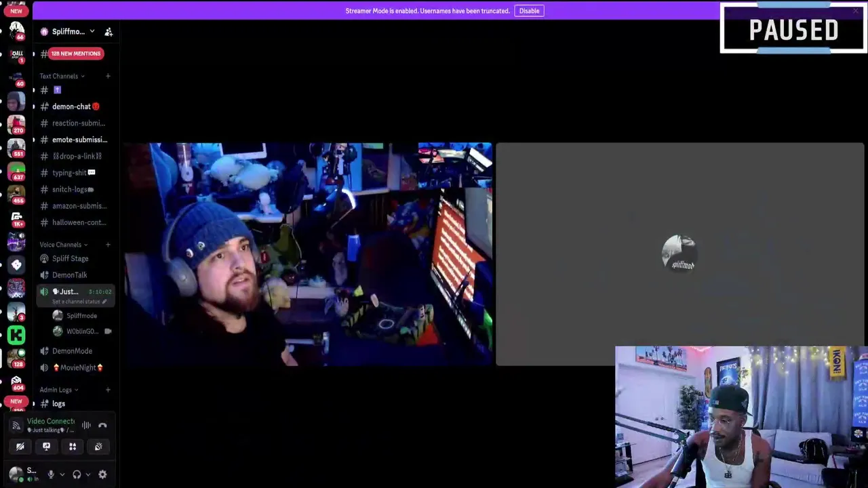Viewport: 868px width, 488px height.
Task: Open the server icon with 455 badge
Action: 16,195
